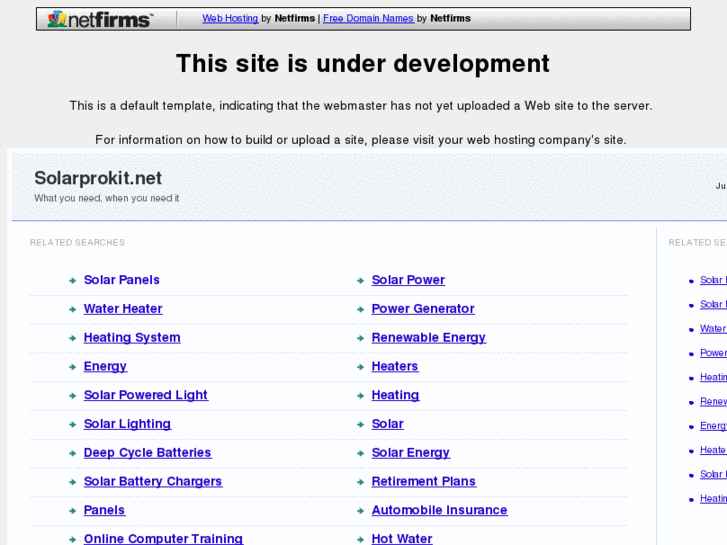The image size is (727, 545).
Task: Click the arrow icon beside Deep Cycle Batteries
Action: point(72,453)
